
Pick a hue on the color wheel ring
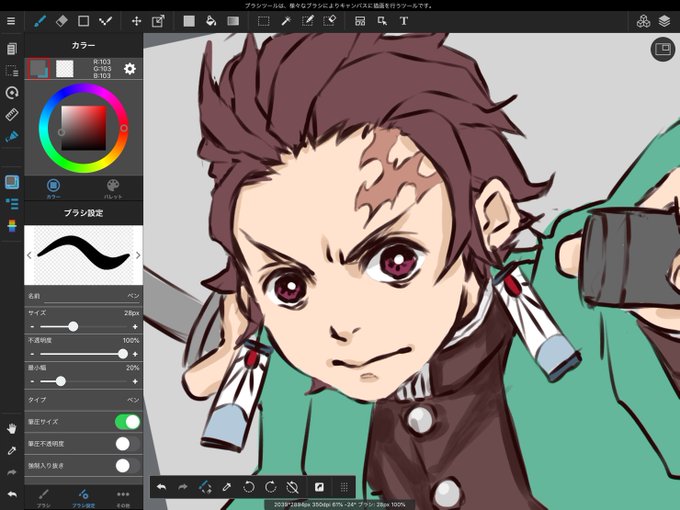[x=83, y=128]
